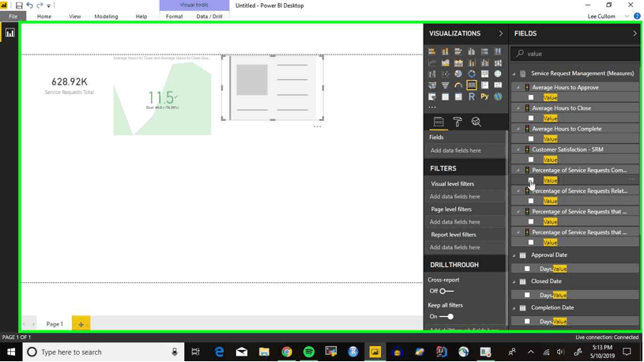The height and width of the screenshot is (362, 644).
Task: Add a new report page
Action: (81, 324)
